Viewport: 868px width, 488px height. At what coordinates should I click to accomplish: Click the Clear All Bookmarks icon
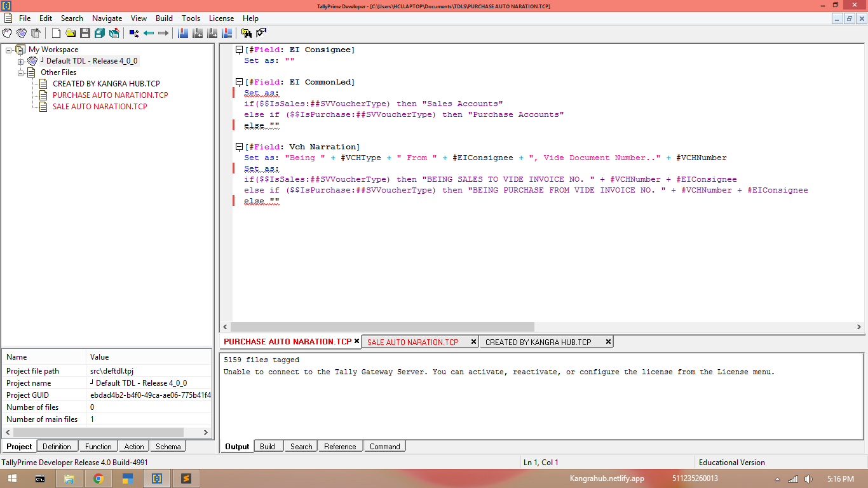226,33
